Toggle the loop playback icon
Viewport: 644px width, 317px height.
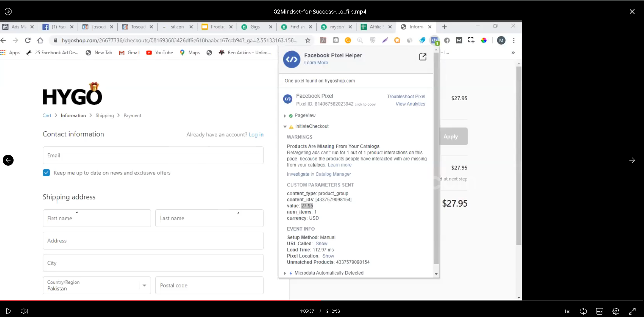click(583, 311)
